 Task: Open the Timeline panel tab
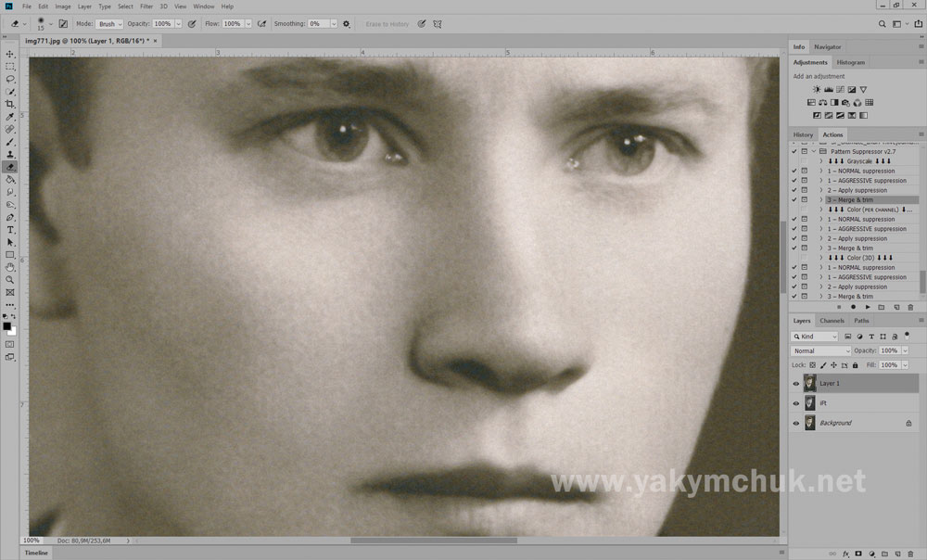coord(36,553)
